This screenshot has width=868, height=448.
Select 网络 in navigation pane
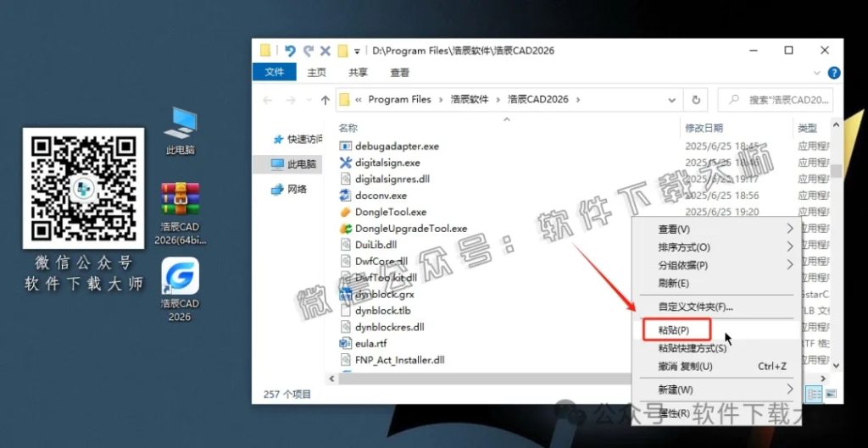(x=290, y=189)
